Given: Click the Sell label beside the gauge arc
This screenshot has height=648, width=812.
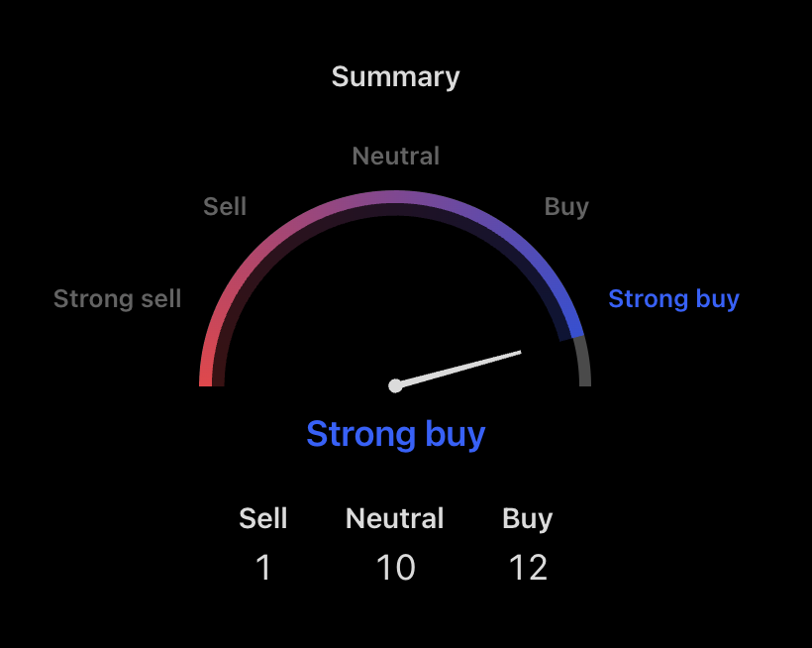Looking at the screenshot, I should [x=225, y=206].
